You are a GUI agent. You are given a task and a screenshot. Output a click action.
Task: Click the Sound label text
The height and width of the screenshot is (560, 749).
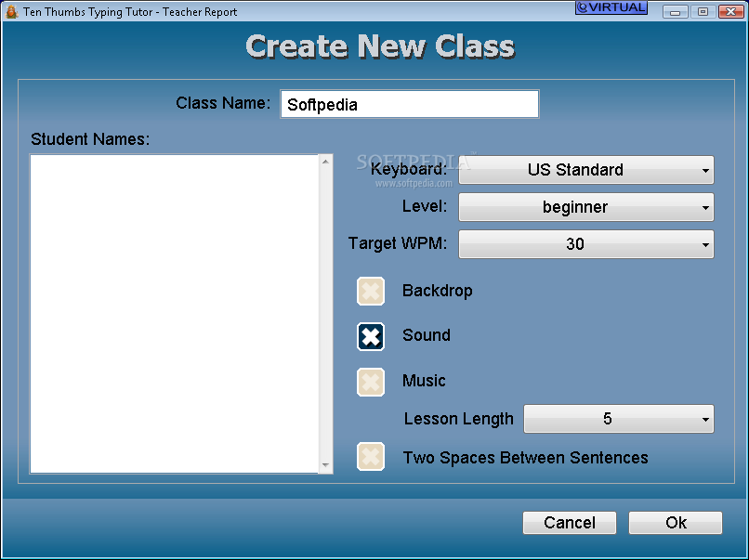coord(427,335)
